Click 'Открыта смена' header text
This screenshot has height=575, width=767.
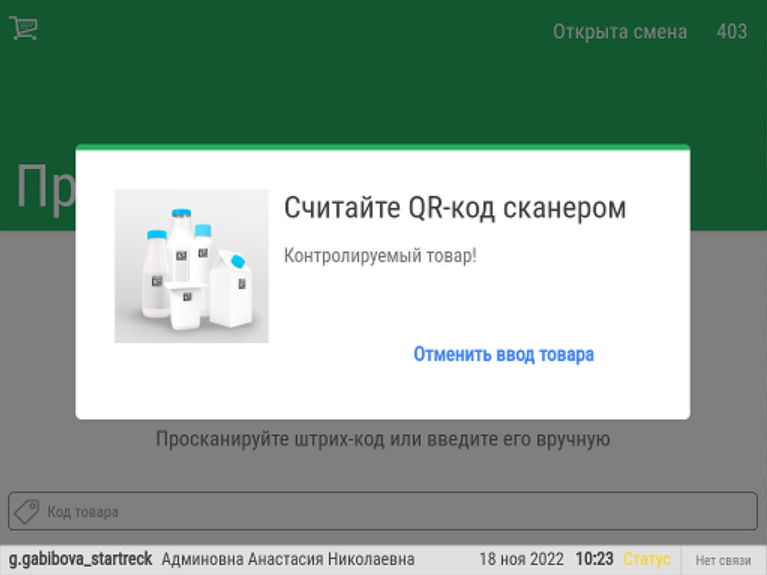(x=620, y=32)
